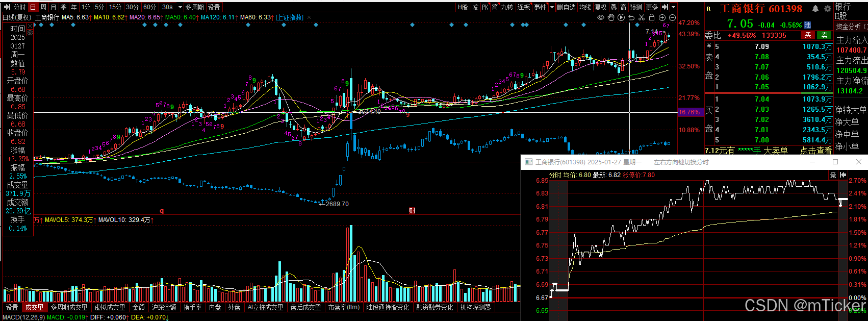Open the dropdown arrow at toolbar far right
This screenshot has height=321, width=868.
(673, 7)
